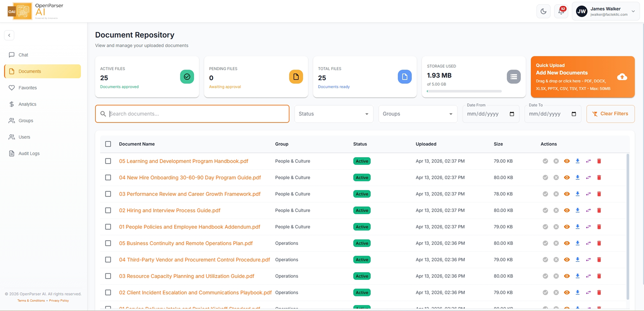Download 04 New Hire Onboarding Guide
644x311 pixels.
pos(578,177)
